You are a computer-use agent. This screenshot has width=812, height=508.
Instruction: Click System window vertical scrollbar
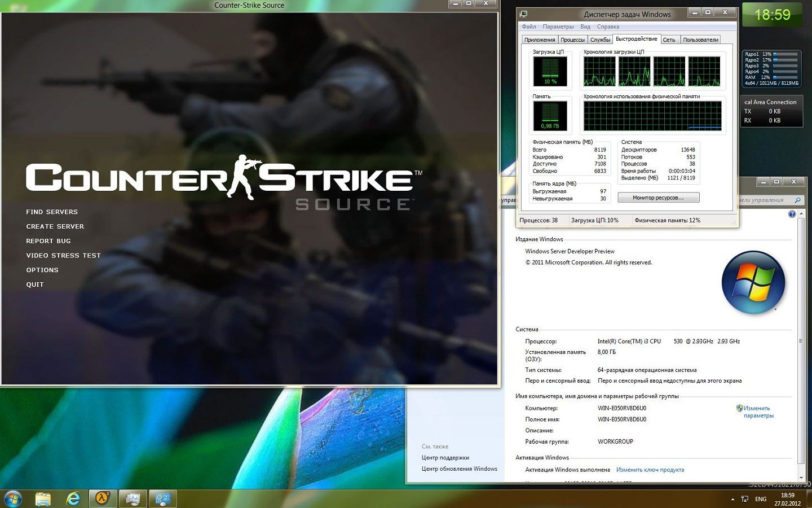tap(801, 341)
